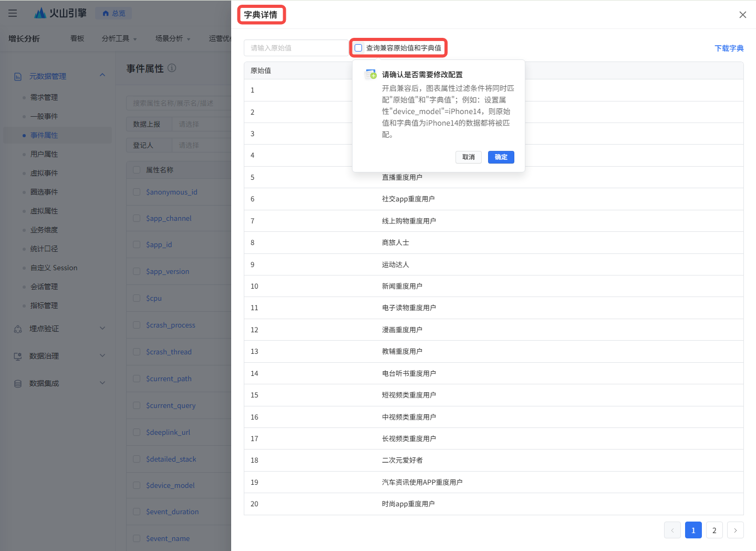This screenshot has height=551, width=756.
Task: Open 会话管理 in sidebar
Action: pos(44,287)
